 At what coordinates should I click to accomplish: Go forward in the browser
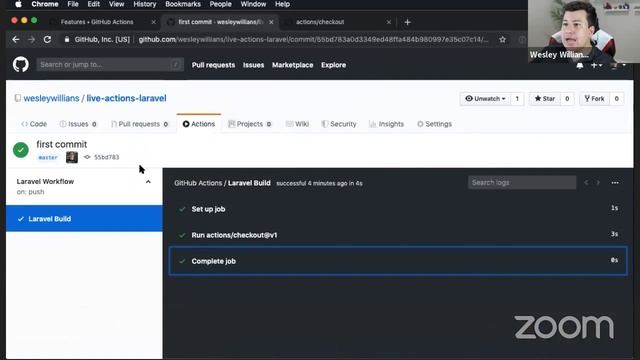pyautogui.click(x=31, y=40)
